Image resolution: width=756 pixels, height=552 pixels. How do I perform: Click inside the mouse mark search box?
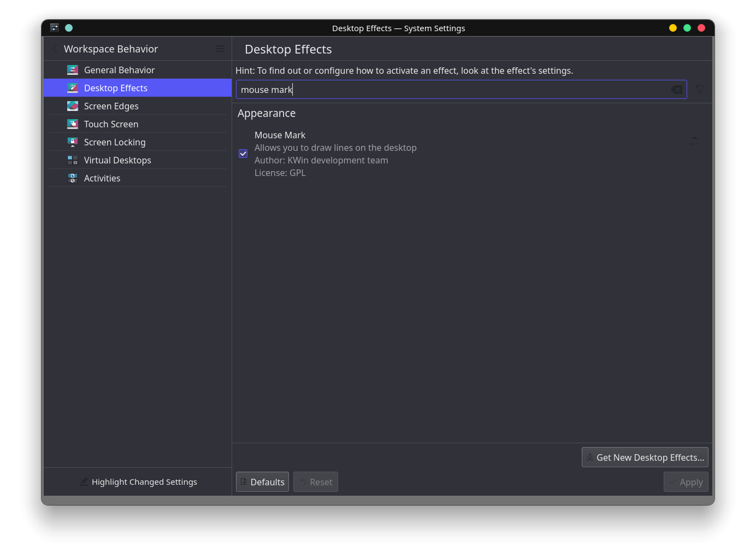[437, 89]
